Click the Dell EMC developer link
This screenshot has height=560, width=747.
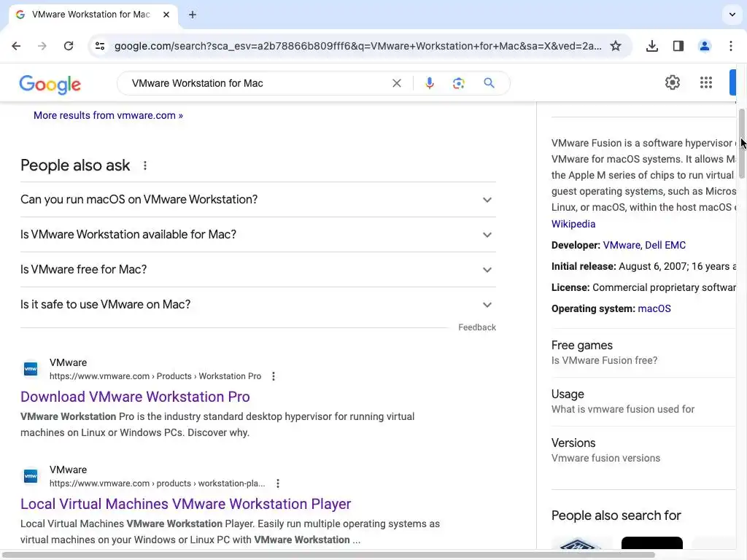point(665,245)
